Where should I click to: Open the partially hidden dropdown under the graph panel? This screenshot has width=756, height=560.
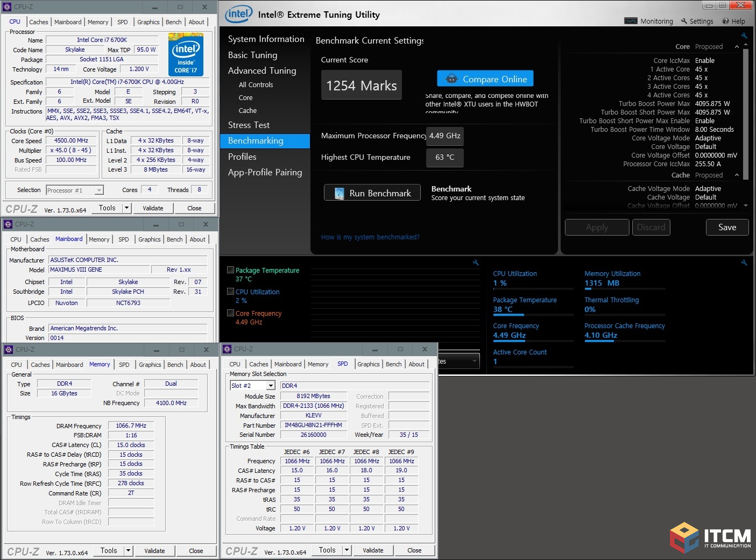point(458,361)
